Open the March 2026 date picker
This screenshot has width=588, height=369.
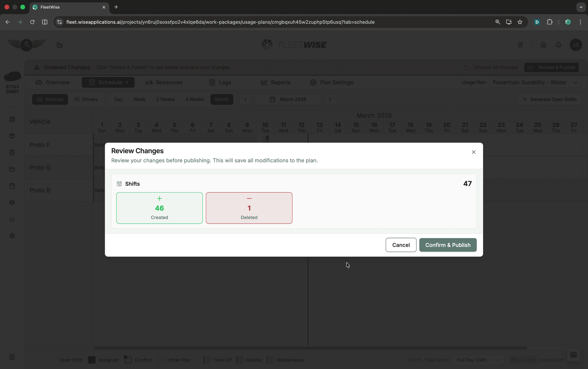point(288,99)
